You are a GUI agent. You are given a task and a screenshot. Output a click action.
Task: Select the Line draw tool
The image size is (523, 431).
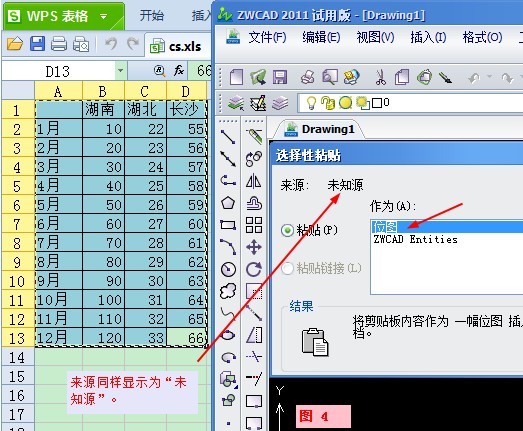coord(228,136)
